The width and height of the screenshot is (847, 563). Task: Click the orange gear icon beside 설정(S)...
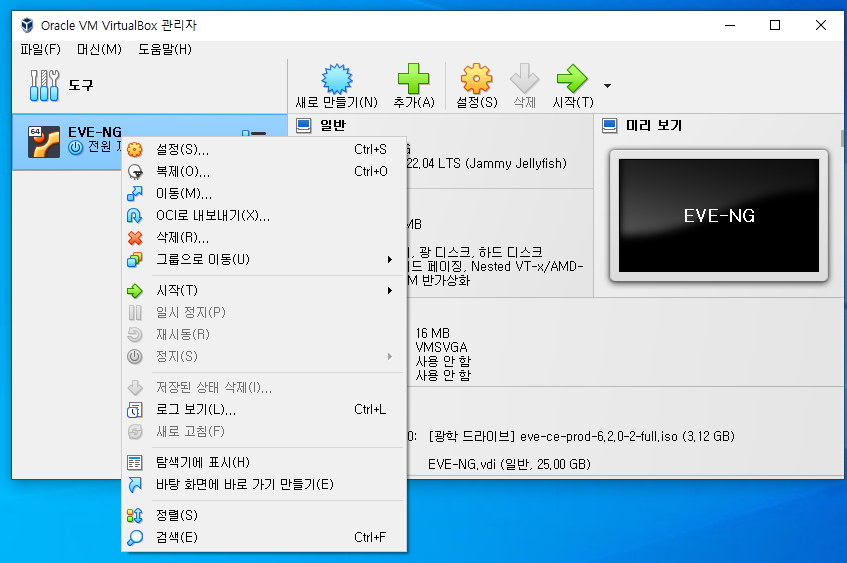pyautogui.click(x=135, y=149)
